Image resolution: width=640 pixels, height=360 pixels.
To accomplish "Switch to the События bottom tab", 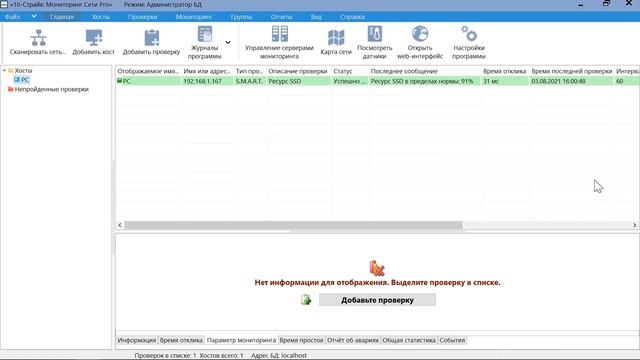I will (452, 340).
